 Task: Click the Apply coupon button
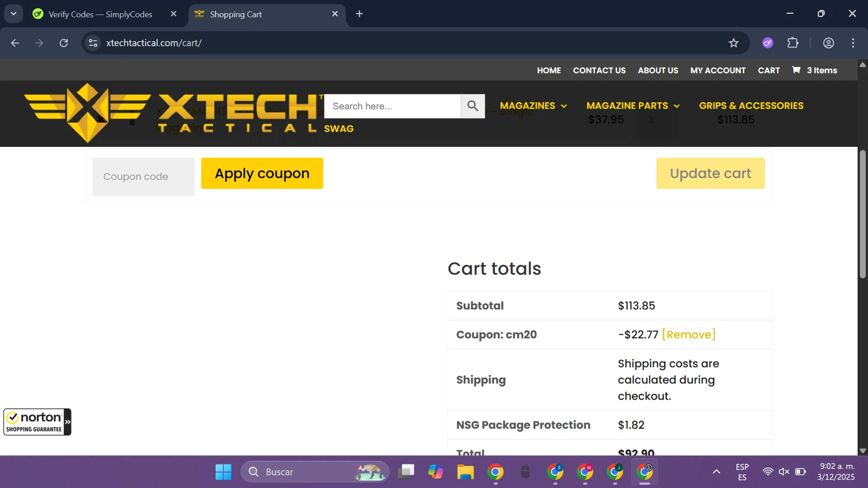tap(262, 173)
